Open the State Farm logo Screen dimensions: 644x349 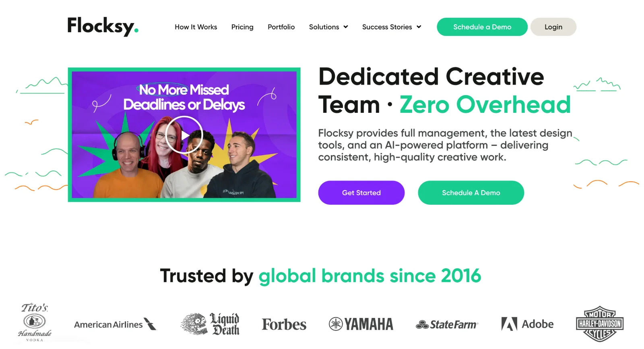click(447, 324)
